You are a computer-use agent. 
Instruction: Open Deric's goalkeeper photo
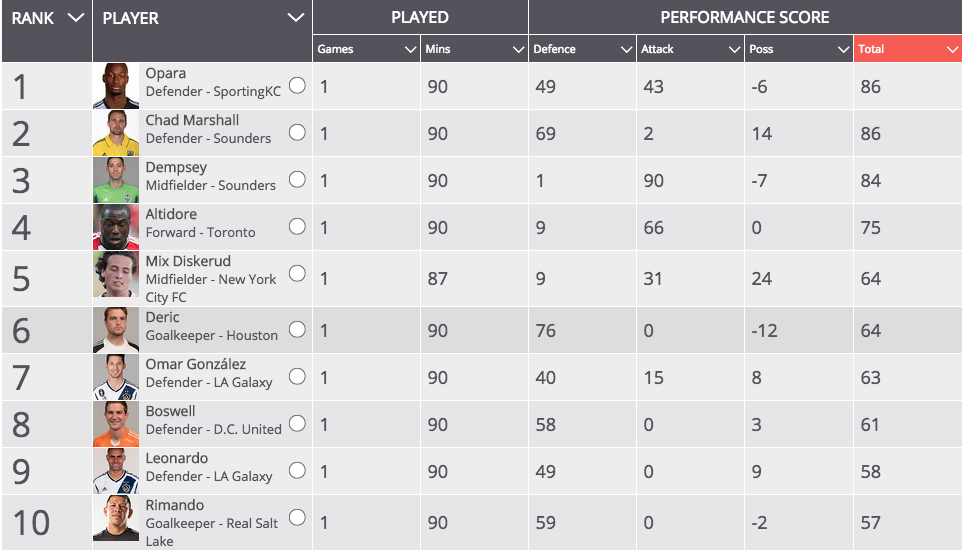tap(116, 330)
